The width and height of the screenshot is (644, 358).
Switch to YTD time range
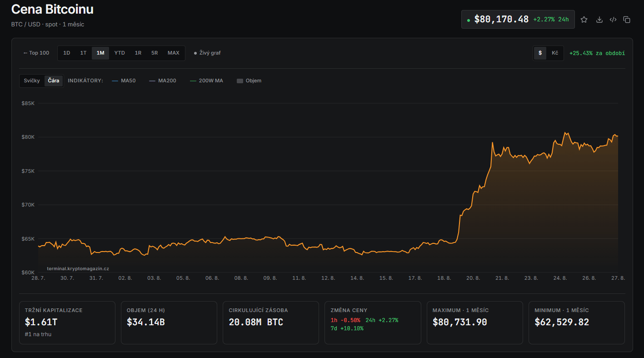pos(120,53)
